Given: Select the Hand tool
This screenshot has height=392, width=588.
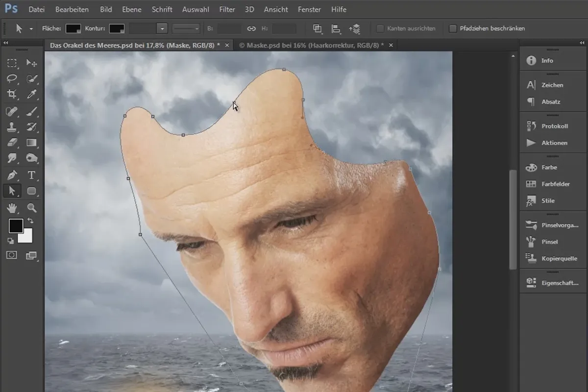Looking at the screenshot, I should click(x=12, y=207).
